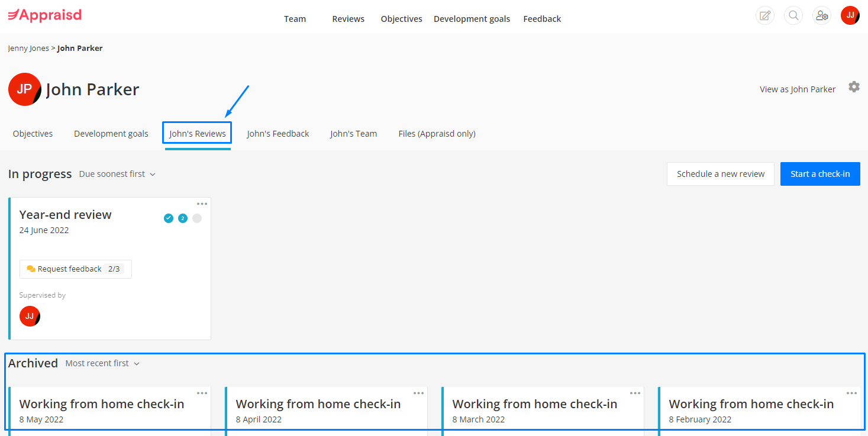
Task: Click Jenny Jones breadcrumb link
Action: (28, 49)
